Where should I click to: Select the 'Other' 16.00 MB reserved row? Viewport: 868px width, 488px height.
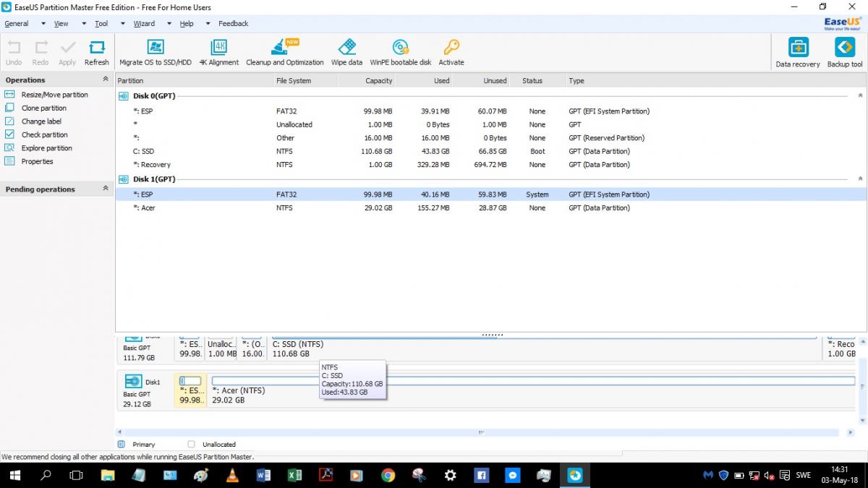click(x=490, y=138)
